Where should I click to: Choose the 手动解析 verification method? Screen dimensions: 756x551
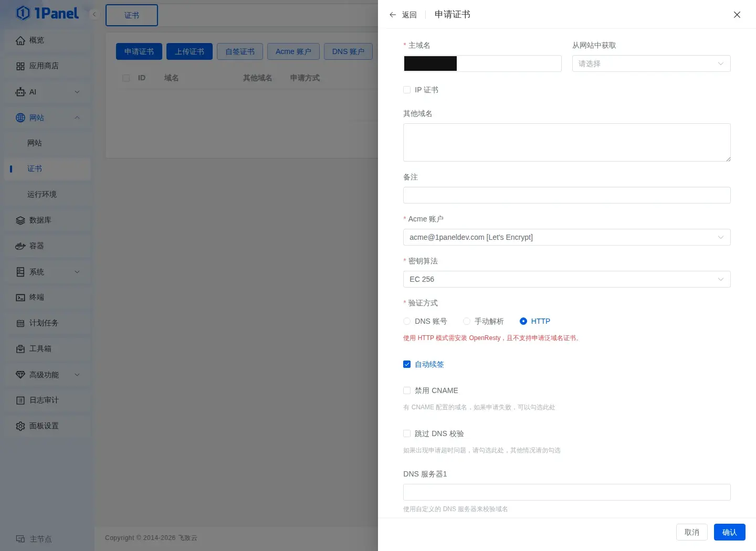[467, 321]
